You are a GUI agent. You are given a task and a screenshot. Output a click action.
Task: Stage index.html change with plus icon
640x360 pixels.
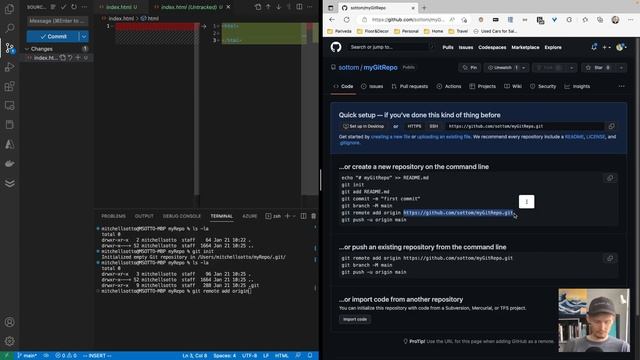(x=78, y=58)
